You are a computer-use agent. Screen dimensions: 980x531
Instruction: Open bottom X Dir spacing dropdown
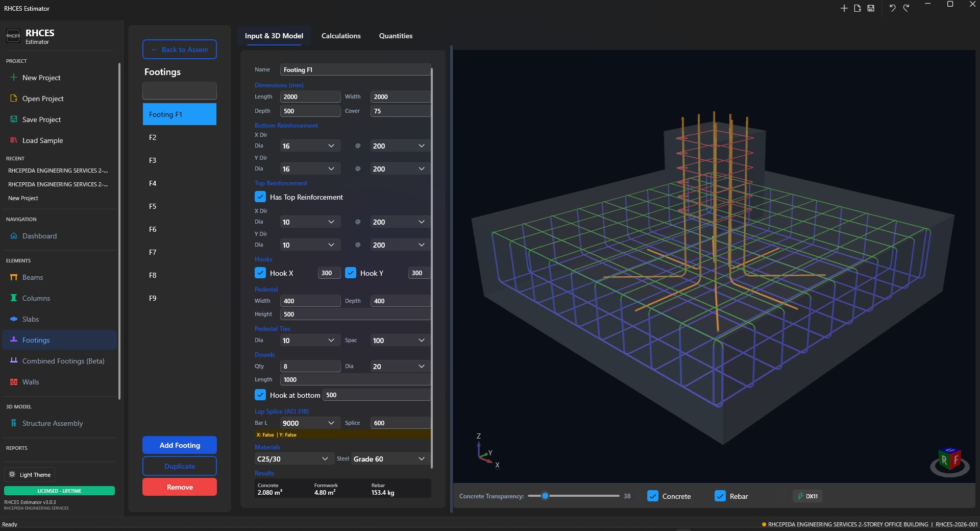click(x=400, y=146)
